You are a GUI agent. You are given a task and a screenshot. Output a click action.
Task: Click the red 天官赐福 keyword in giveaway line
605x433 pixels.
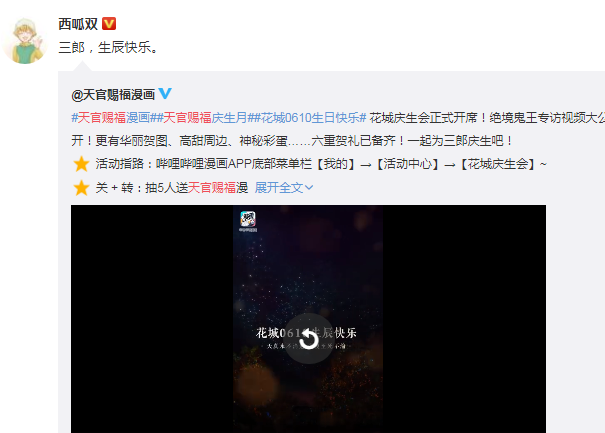tap(212, 188)
